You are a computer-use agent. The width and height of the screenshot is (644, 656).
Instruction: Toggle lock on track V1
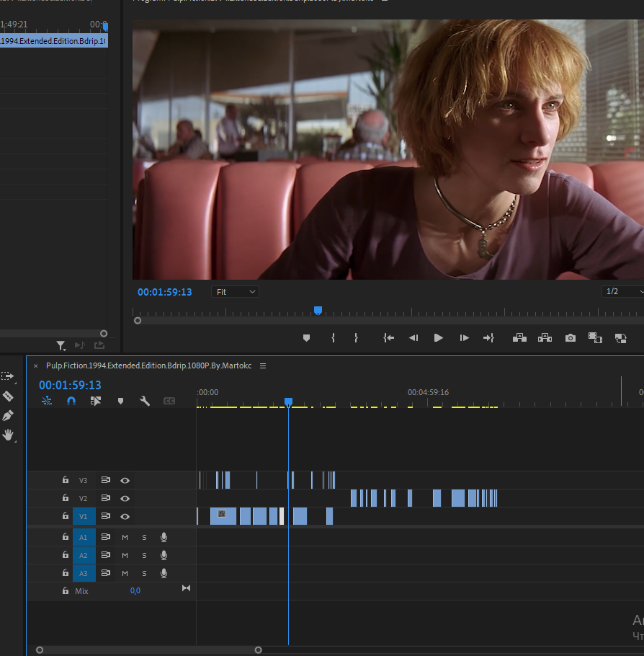coord(66,516)
